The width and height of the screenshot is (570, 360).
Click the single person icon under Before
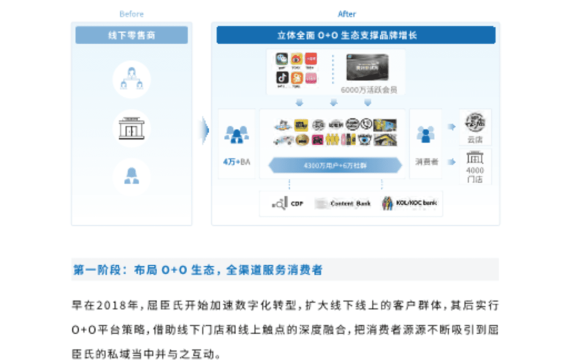tap(132, 176)
